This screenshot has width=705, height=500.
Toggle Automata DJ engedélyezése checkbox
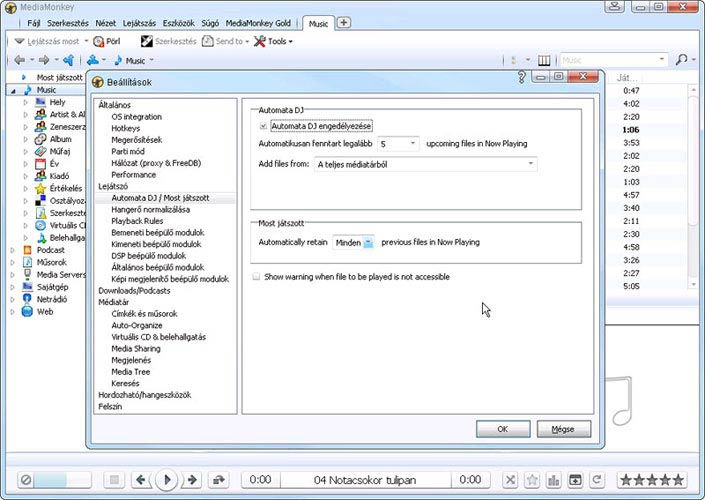click(263, 127)
